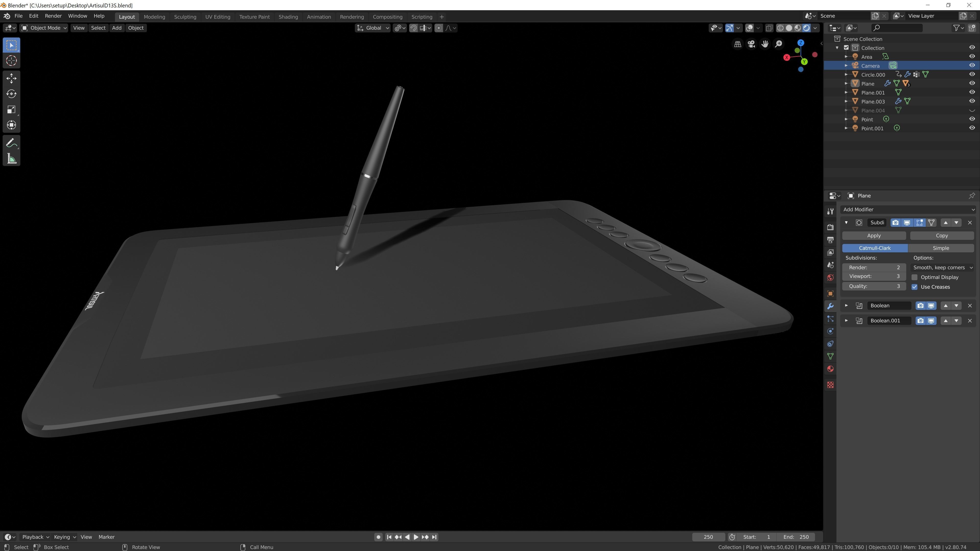Click the outliner search field

897,28
